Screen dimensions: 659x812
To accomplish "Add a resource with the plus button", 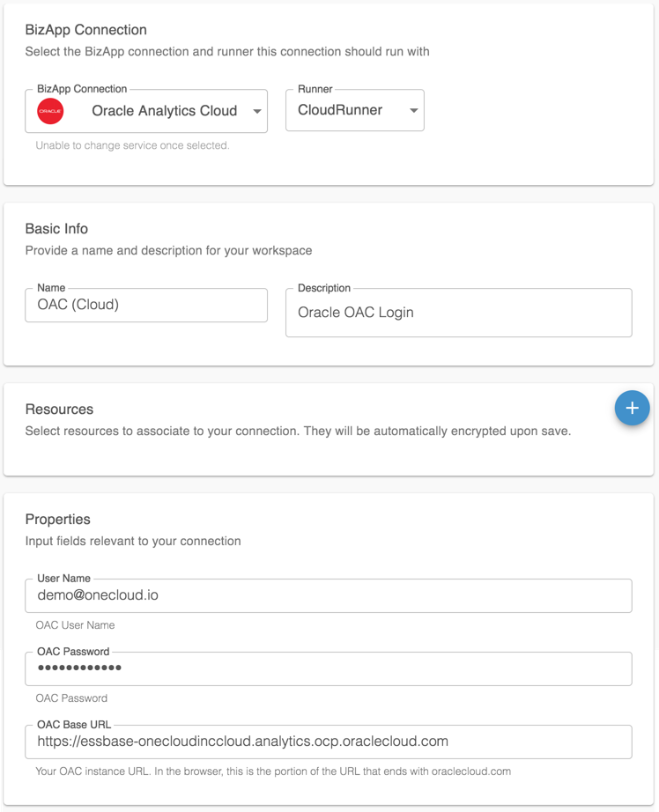I will pos(631,408).
